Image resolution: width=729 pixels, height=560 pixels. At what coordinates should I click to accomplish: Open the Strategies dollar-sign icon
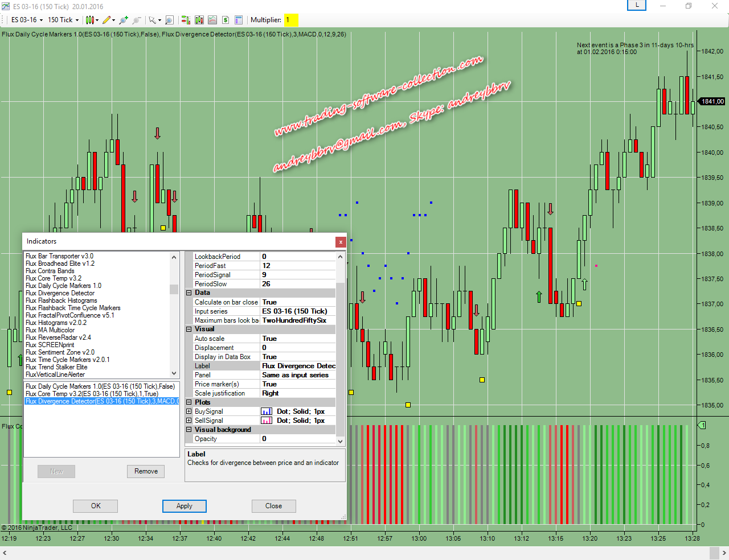[x=226, y=20]
